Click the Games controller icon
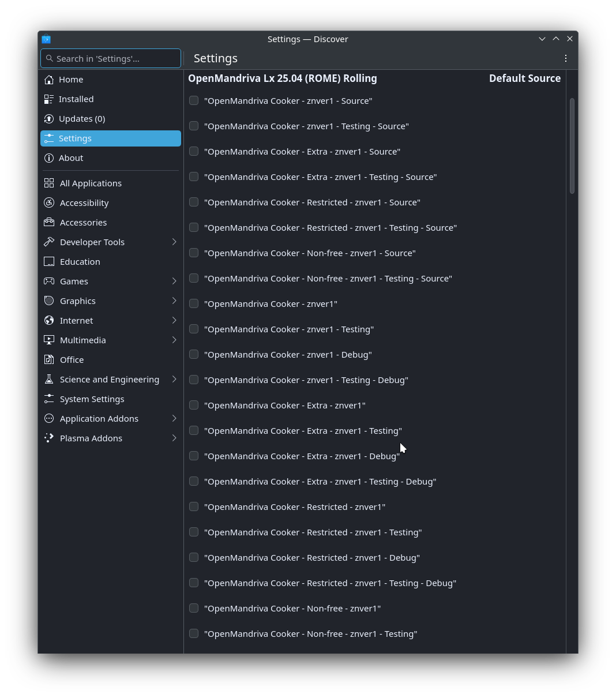616x698 pixels. pyautogui.click(x=49, y=282)
